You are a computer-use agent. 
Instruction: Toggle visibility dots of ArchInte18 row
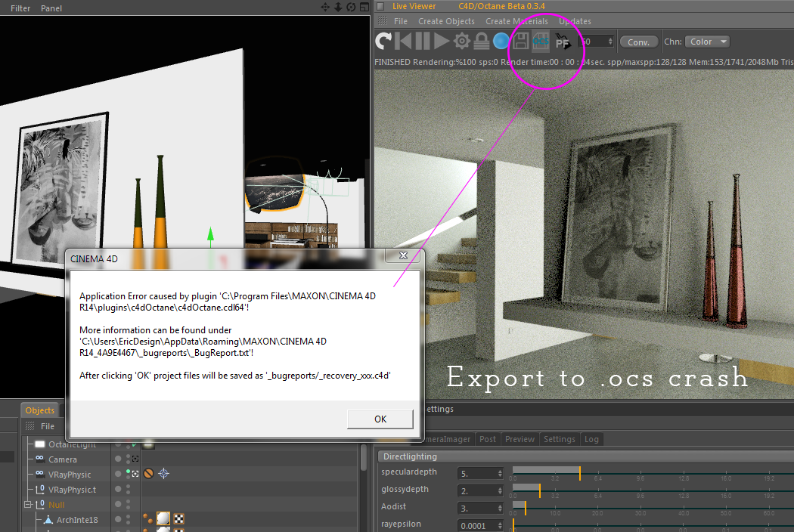click(x=128, y=520)
